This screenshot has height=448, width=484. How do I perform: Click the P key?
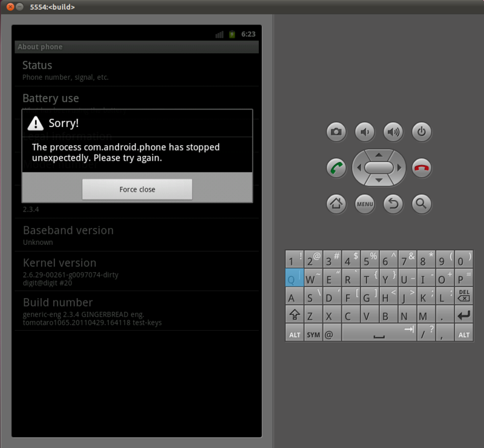(463, 278)
